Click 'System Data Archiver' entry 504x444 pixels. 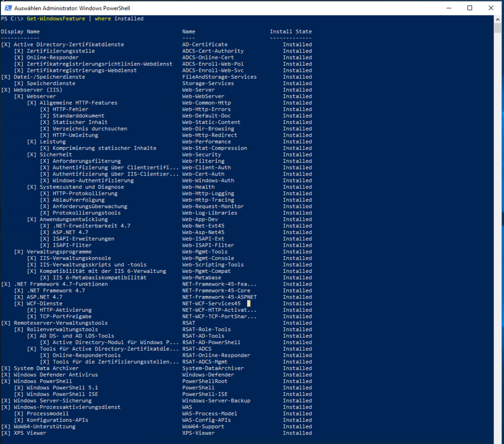(x=46, y=368)
